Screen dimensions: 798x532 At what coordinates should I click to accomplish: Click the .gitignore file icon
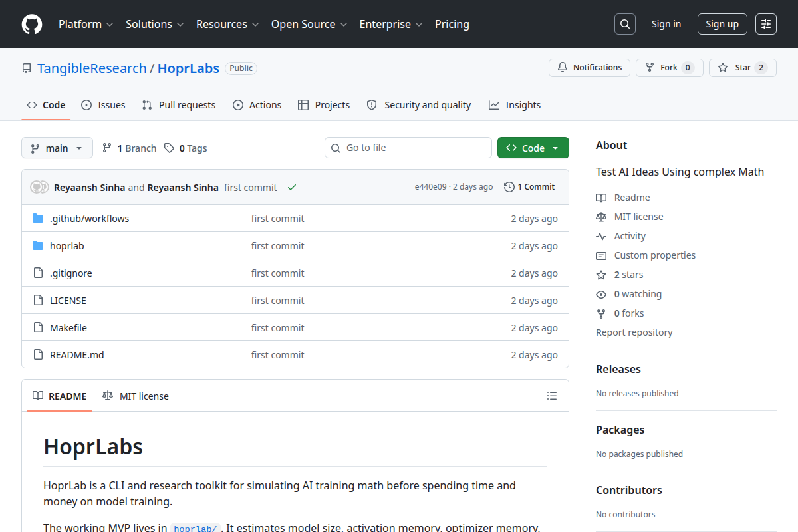pos(38,273)
